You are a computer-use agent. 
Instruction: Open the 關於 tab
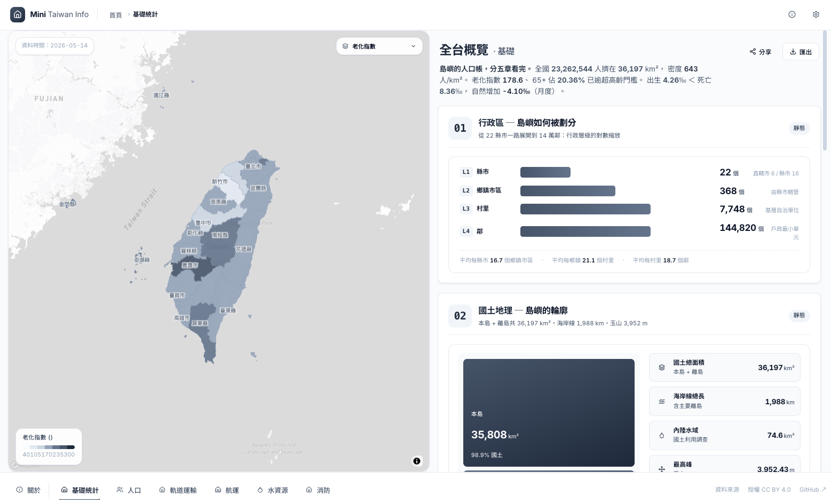pos(28,490)
